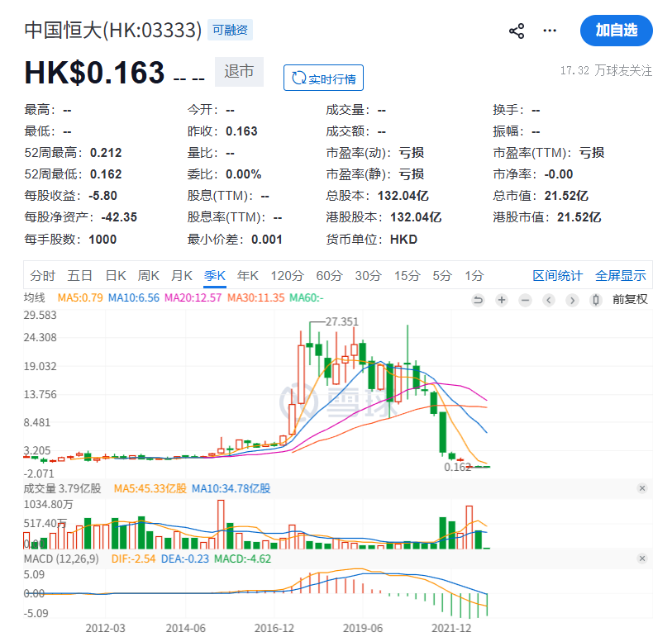The image size is (672, 637).
Task: Switch to the 五日 chart tab
Action: pos(79,275)
